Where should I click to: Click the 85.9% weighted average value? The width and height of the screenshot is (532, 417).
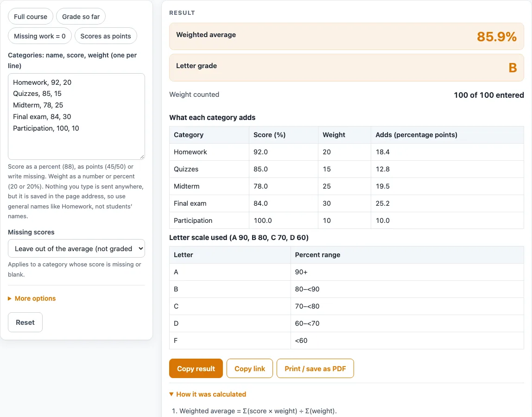[x=497, y=37]
